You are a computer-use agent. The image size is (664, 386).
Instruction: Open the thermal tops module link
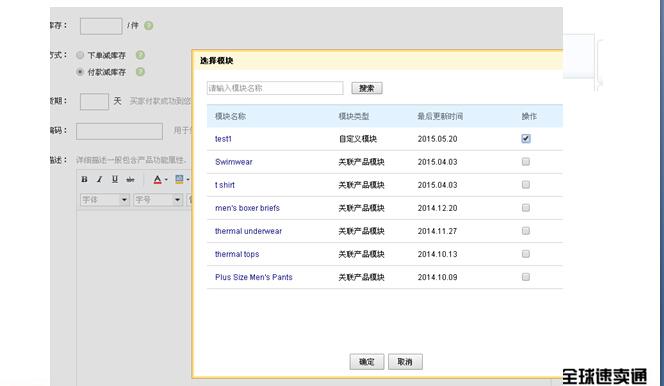(237, 254)
